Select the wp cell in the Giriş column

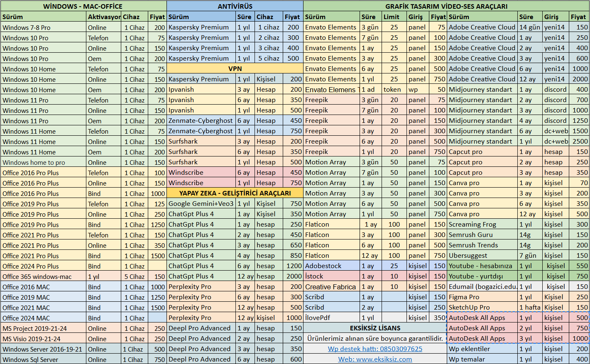click(417, 89)
